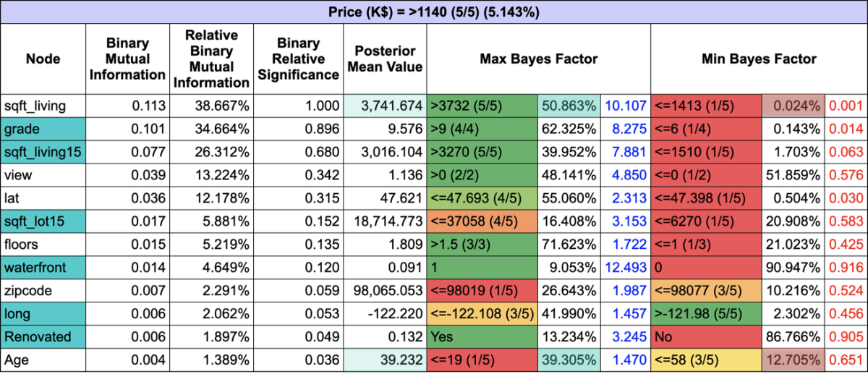Click the yellow <=58 (3/5) cell
The width and height of the screenshot is (868, 374).
(x=705, y=360)
